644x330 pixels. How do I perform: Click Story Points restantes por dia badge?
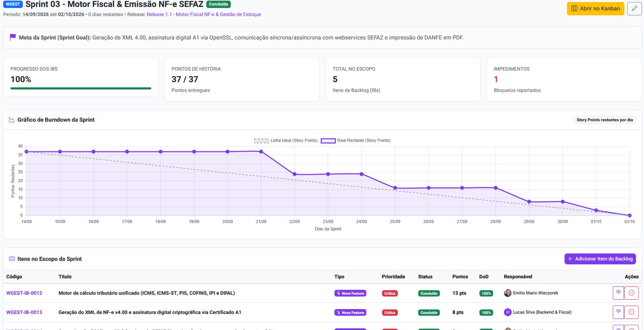[x=605, y=120]
